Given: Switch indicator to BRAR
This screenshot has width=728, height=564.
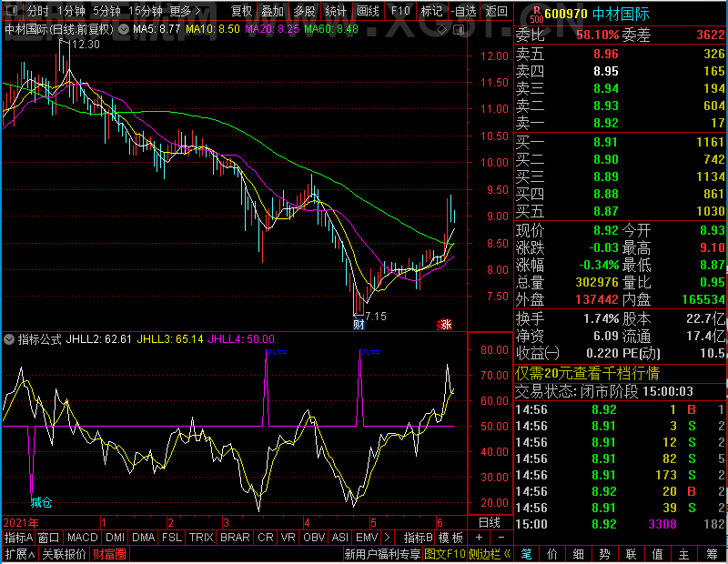Looking at the screenshot, I should coord(235,538).
